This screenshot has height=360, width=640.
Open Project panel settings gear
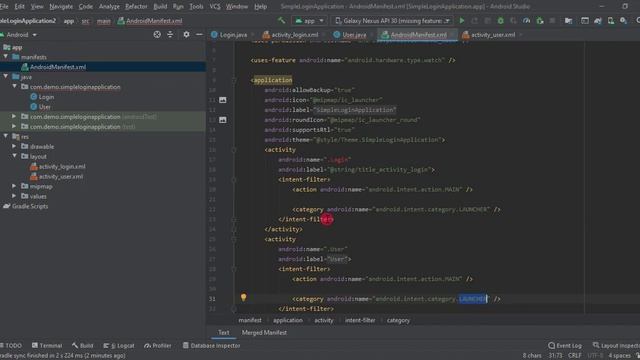[x=186, y=35]
